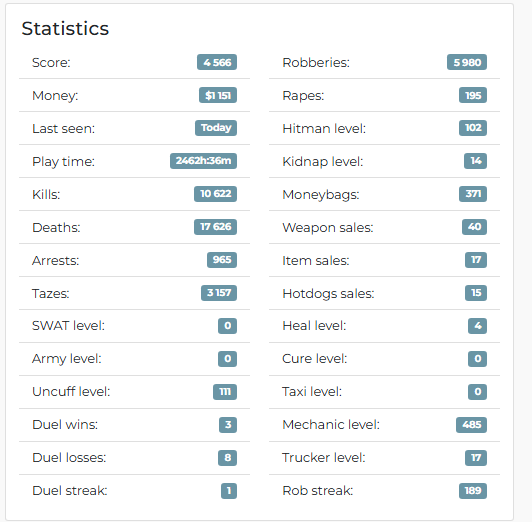532x522 pixels.
Task: Select the Weapon sales label
Action: point(328,227)
